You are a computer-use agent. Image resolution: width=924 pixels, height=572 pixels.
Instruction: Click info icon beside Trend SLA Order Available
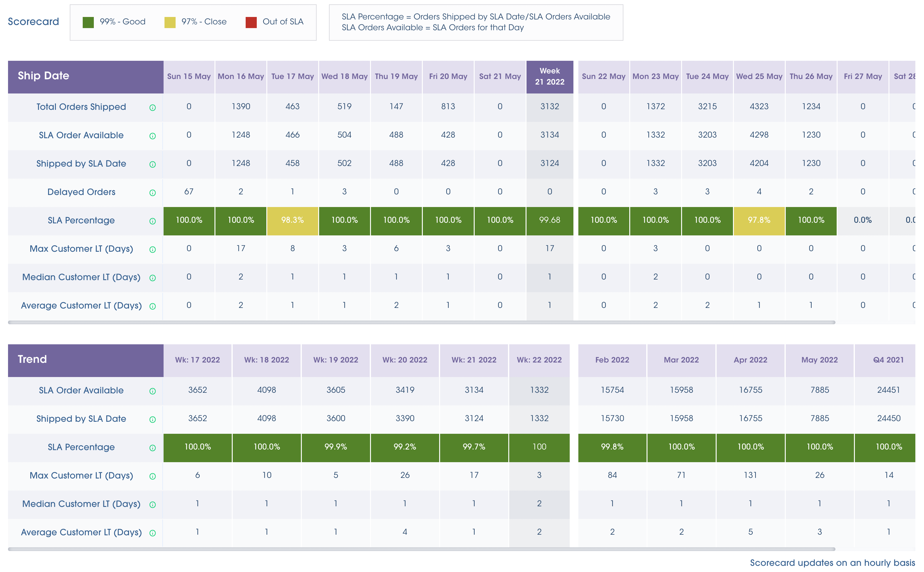coord(152,391)
